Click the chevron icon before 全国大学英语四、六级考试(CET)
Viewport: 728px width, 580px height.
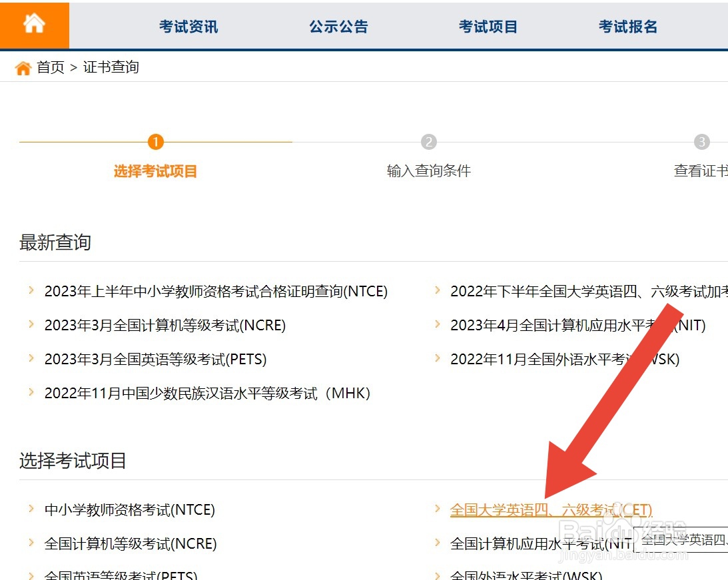(438, 509)
